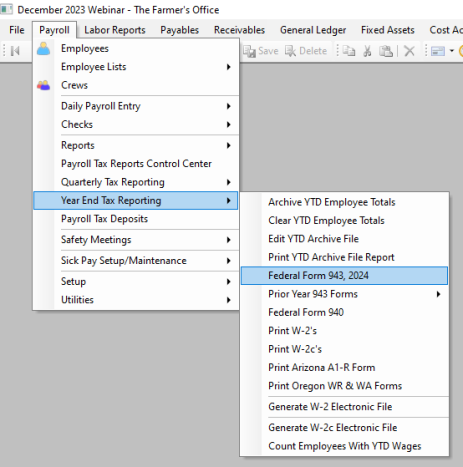Open the Labor Reports menu
The image size is (463, 467).
(115, 30)
